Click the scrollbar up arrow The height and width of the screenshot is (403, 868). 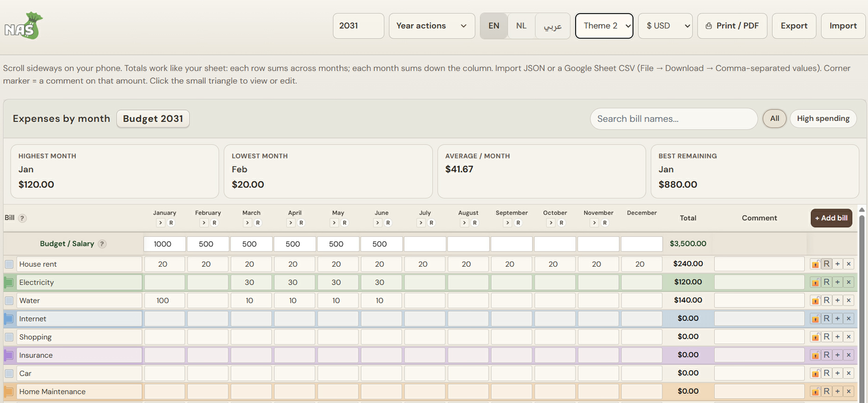(862, 210)
